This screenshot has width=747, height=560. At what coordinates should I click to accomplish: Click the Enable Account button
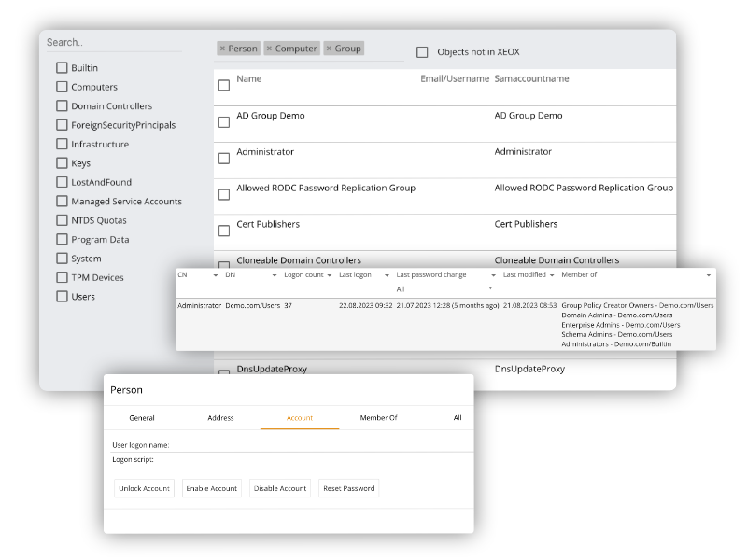(212, 488)
